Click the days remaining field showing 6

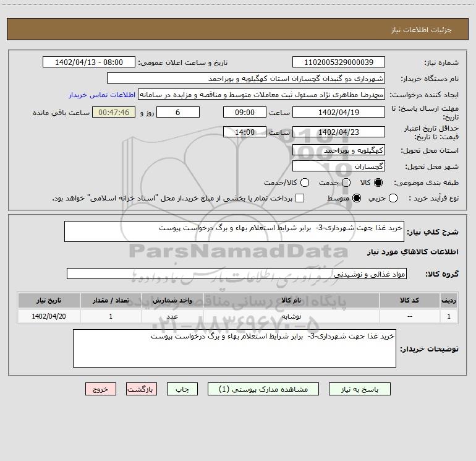point(178,112)
